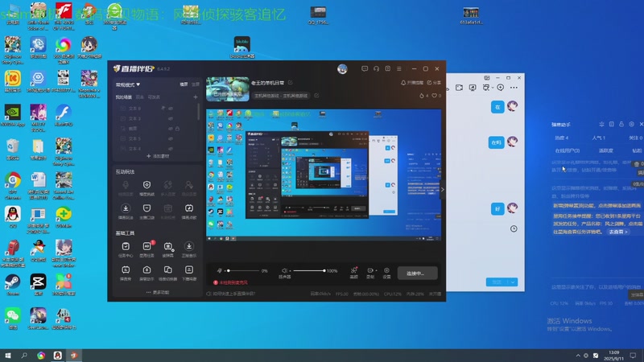Click 添加素材 to add a source

click(x=158, y=156)
